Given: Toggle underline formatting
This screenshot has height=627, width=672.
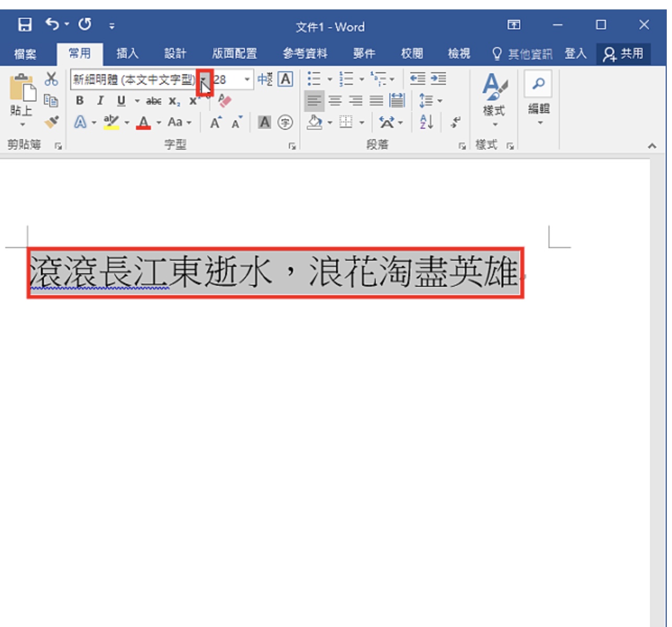Looking at the screenshot, I should tap(121, 100).
